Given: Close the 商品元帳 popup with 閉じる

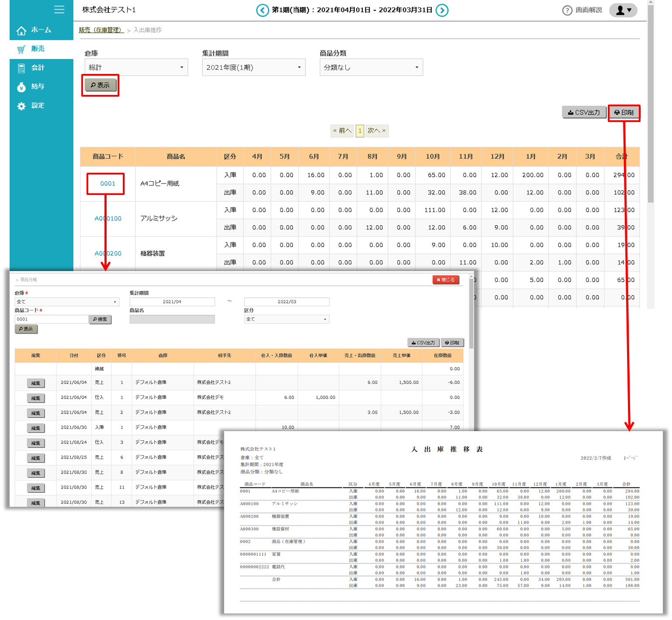Looking at the screenshot, I should click(445, 280).
